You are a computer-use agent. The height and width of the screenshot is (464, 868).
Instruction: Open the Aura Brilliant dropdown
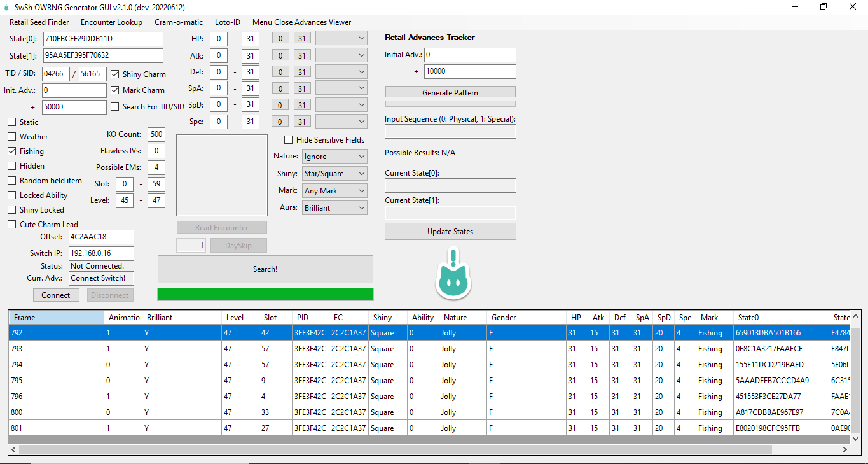click(334, 208)
